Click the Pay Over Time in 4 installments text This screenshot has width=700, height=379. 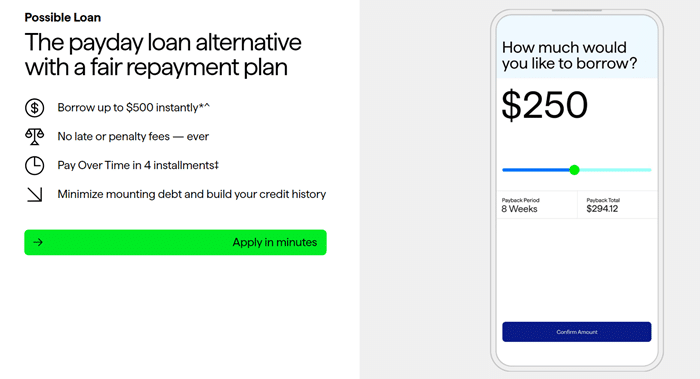pos(138,166)
